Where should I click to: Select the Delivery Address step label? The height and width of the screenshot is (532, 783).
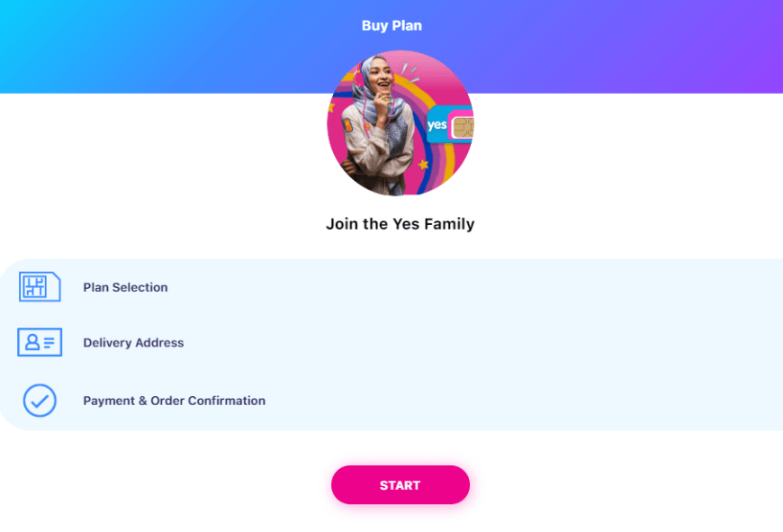133,343
